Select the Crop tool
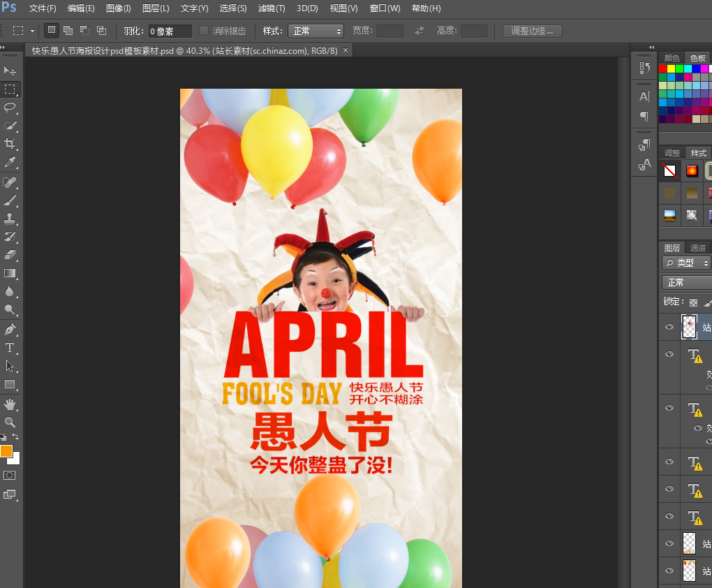Image resolution: width=712 pixels, height=588 pixels. click(10, 143)
